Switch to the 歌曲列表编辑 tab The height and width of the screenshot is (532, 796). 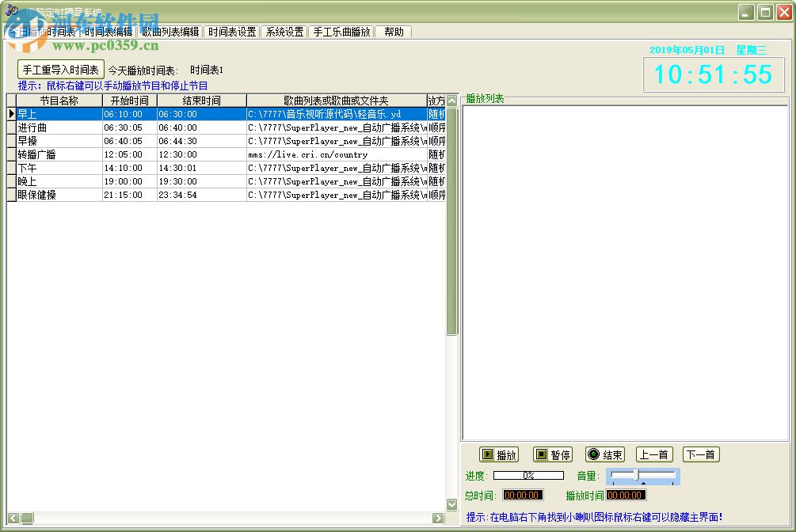click(170, 32)
